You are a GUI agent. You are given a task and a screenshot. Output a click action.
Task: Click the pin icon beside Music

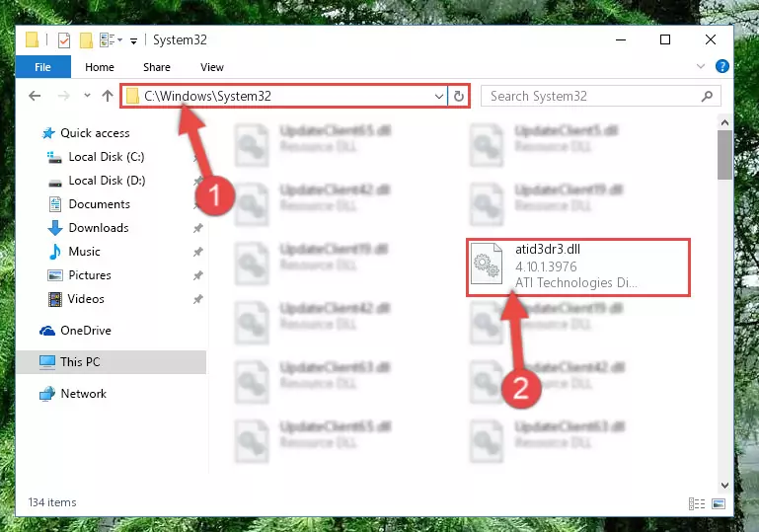pyautogui.click(x=197, y=252)
